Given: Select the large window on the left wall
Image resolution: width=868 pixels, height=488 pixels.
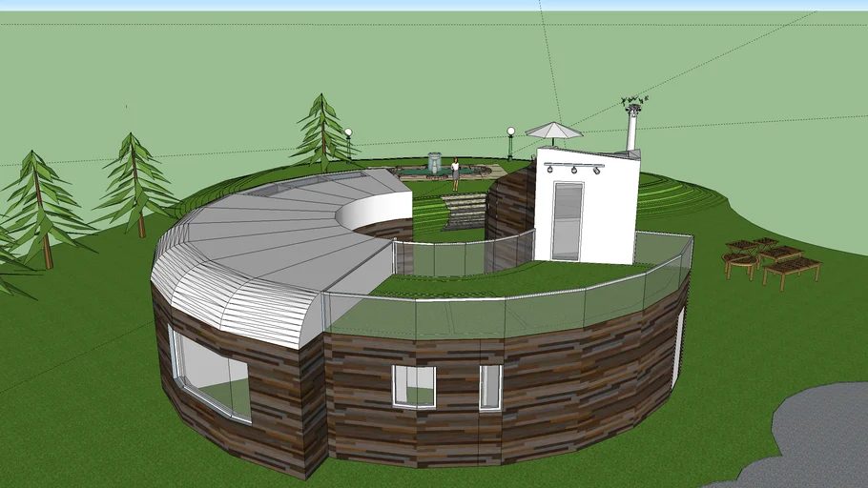Looking at the screenshot, I should [x=212, y=374].
